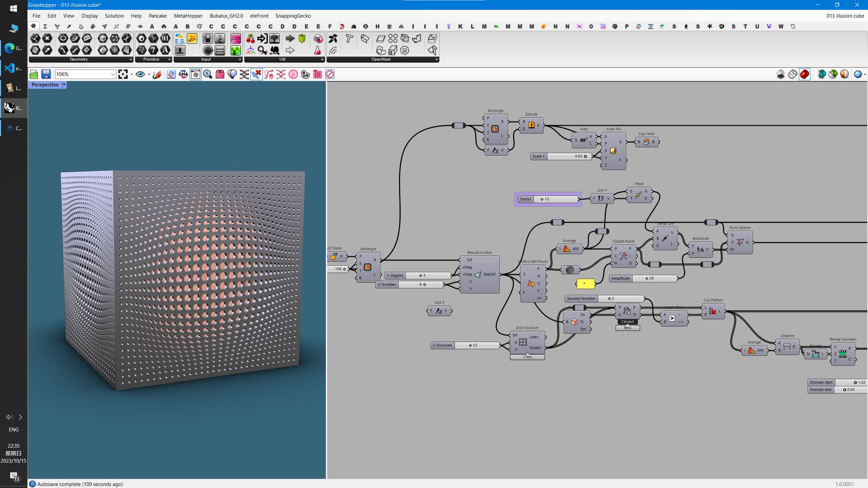Viewport: 868px width, 488px height.
Task: Click the 013 illusion cube document name
Action: tap(844, 16)
